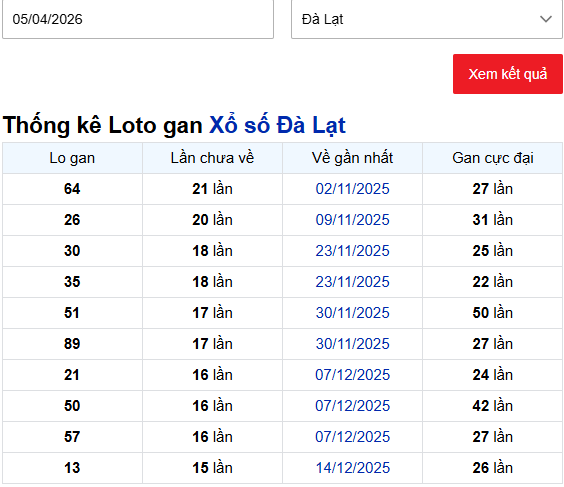
Task: Select the 25 lần max gan cell
Action: (493, 251)
